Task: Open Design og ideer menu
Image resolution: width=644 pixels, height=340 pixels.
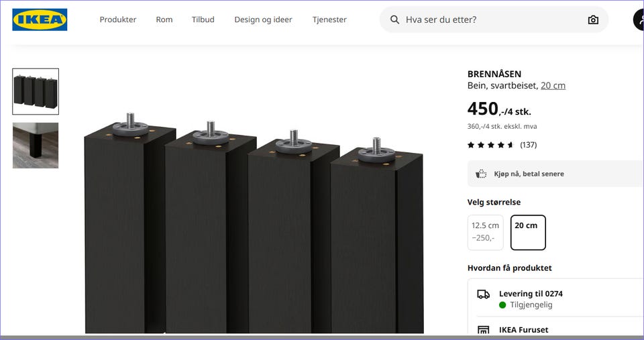Action: 263,19
